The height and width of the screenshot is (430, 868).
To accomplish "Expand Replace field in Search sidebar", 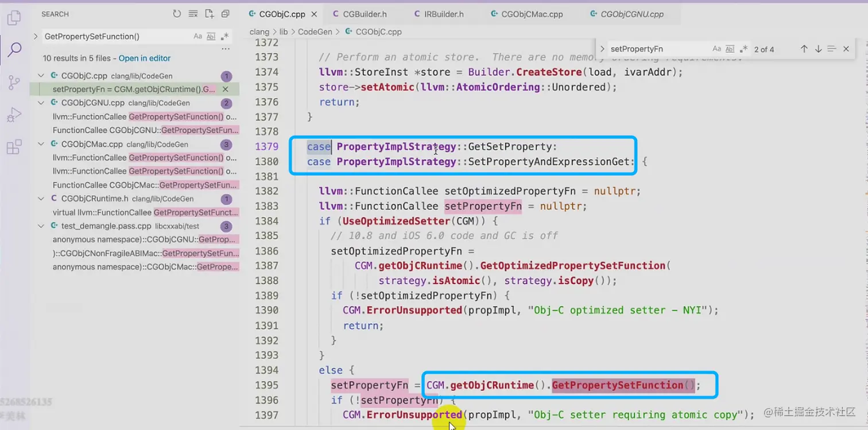I will pos(36,37).
